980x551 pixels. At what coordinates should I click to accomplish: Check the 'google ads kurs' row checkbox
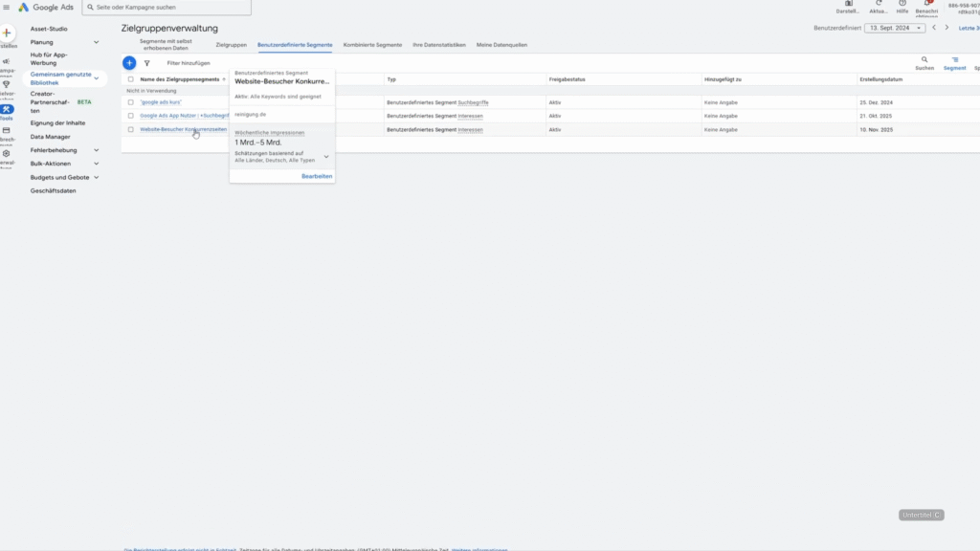130,102
